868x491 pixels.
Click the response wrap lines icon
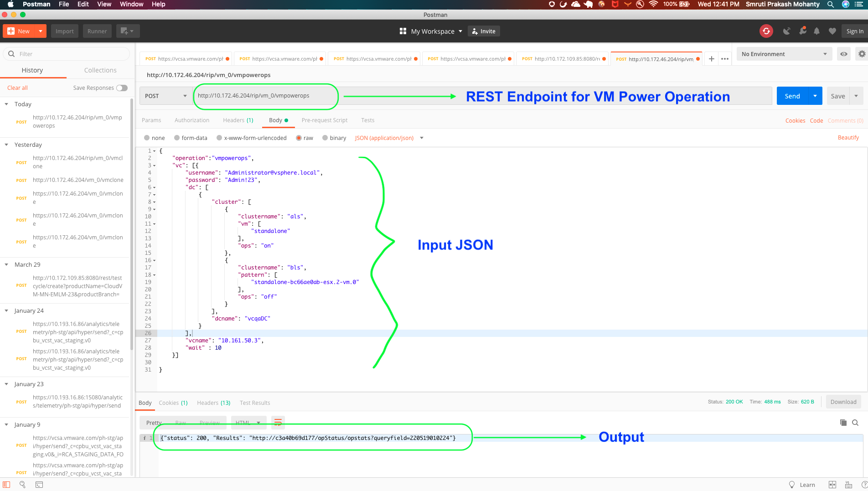[x=278, y=422]
